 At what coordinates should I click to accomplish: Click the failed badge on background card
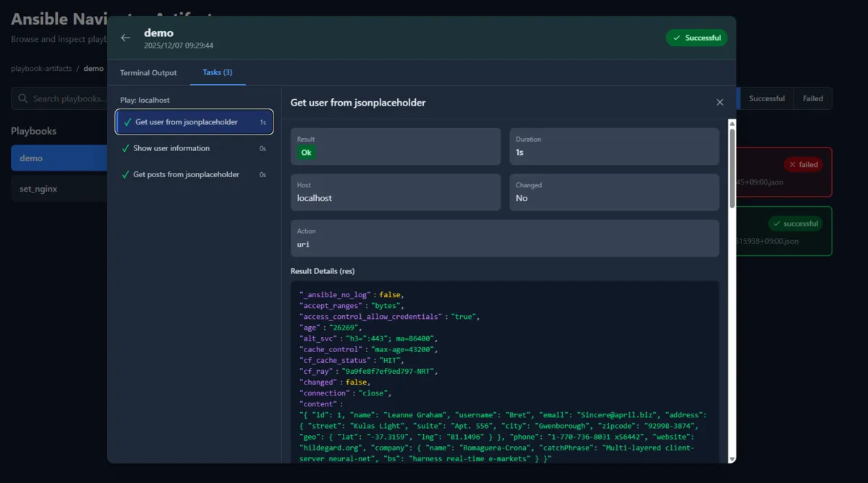[x=803, y=165]
